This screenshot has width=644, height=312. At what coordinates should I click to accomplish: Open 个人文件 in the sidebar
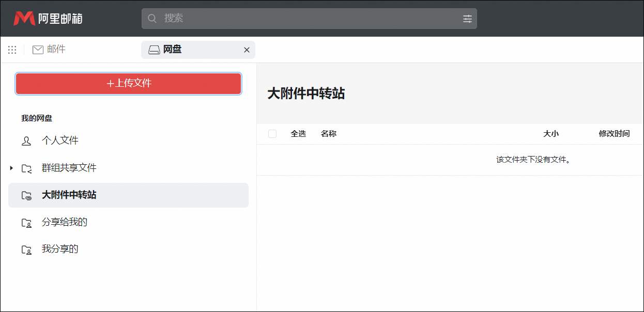pos(128,141)
